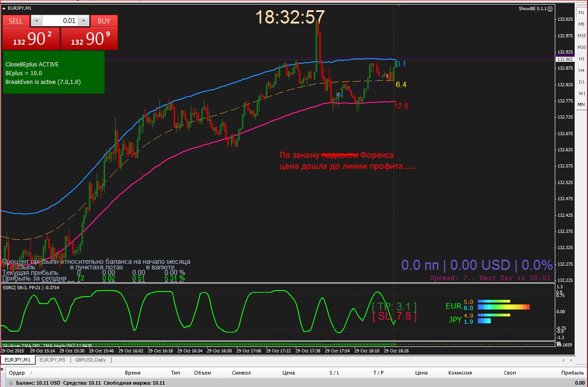Screen dimensions: 588x387
Task: Decrease lot volume with the down arrow
Action: coord(36,21)
